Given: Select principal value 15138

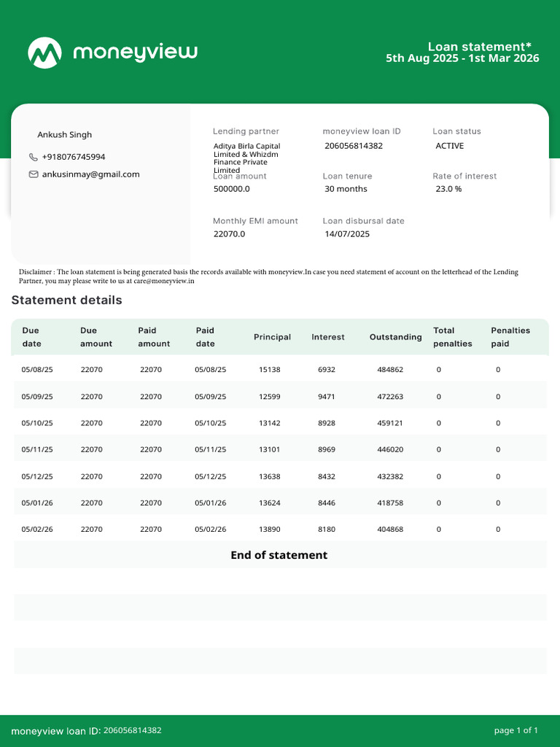Looking at the screenshot, I should (x=270, y=370).
